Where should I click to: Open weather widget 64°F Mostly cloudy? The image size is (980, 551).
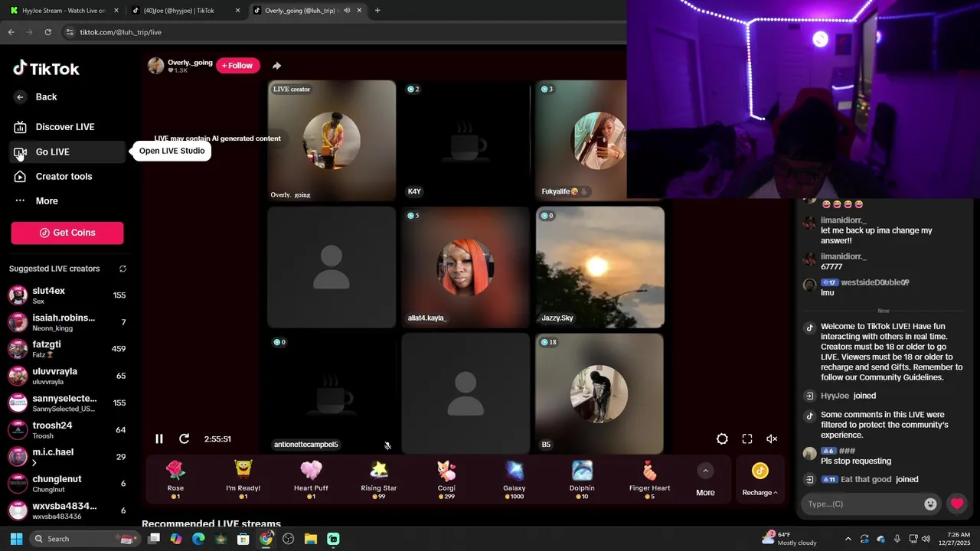[789, 539]
